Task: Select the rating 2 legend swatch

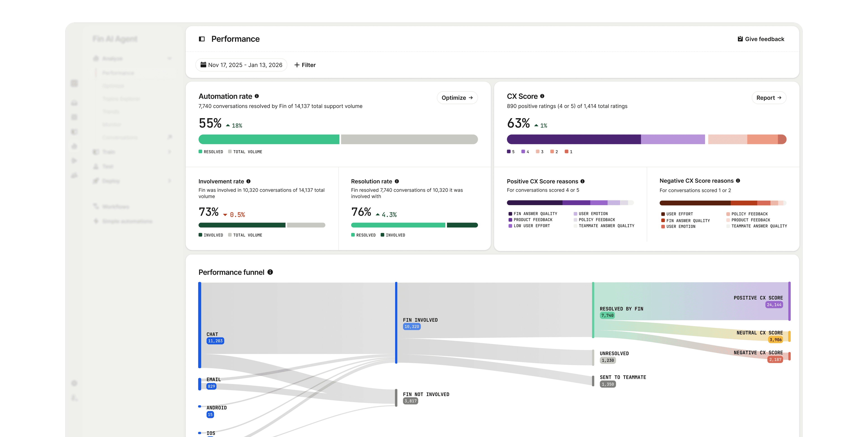Action: (x=552, y=152)
